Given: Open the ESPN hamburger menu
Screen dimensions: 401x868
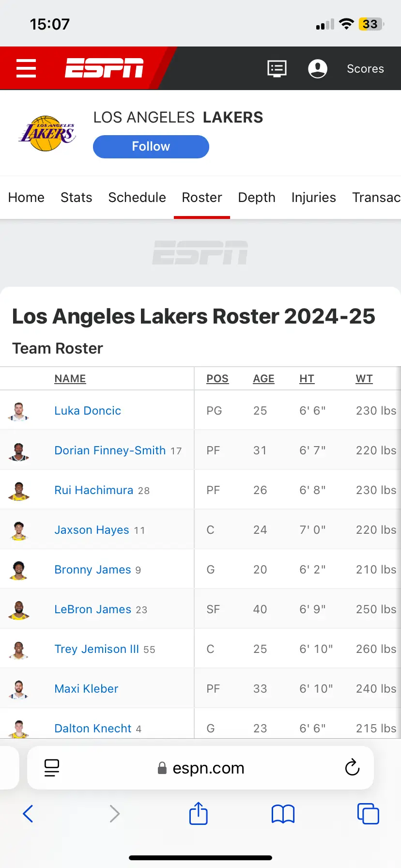Looking at the screenshot, I should pyautogui.click(x=26, y=68).
